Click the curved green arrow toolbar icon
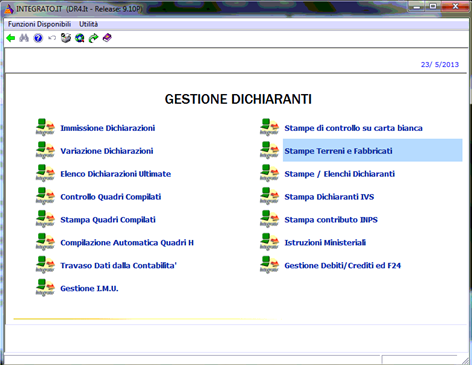472x365 pixels. (93, 38)
